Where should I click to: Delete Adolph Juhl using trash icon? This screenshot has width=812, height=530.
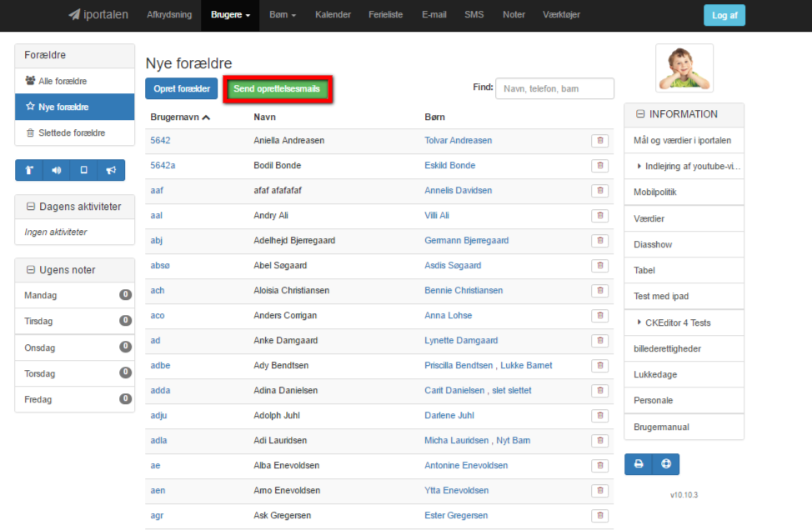click(599, 416)
